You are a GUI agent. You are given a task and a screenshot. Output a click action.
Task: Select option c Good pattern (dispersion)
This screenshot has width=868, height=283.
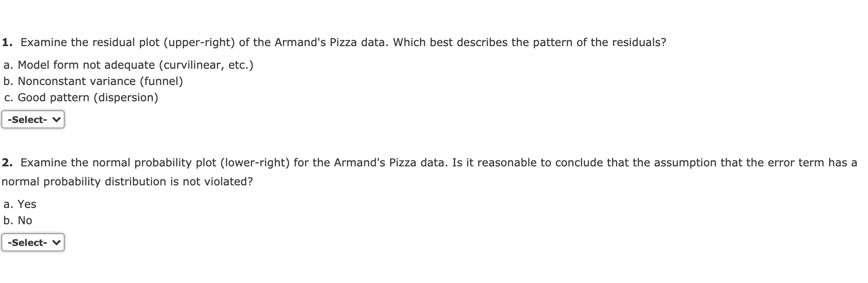80,97
